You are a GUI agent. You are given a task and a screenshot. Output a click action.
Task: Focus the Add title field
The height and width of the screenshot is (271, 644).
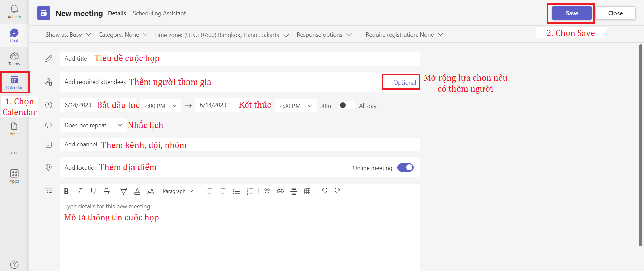[x=240, y=58]
